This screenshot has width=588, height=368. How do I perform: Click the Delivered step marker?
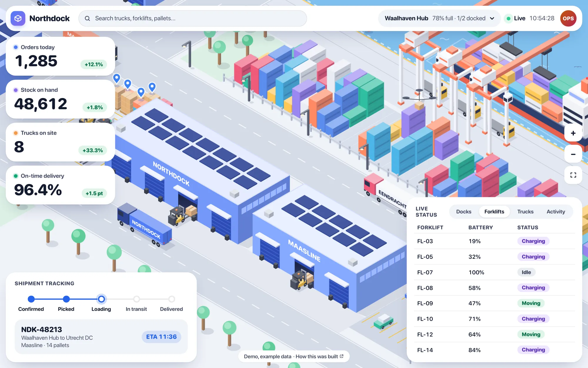171,299
